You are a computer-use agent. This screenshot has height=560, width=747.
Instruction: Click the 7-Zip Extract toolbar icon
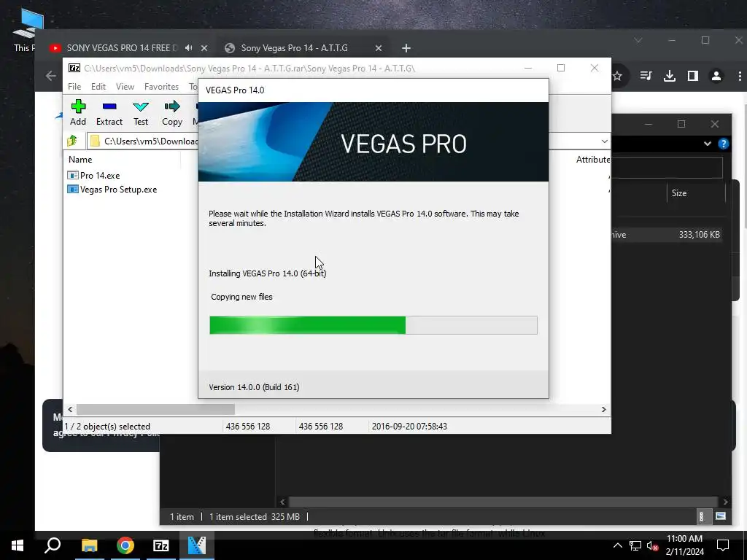tap(109, 112)
